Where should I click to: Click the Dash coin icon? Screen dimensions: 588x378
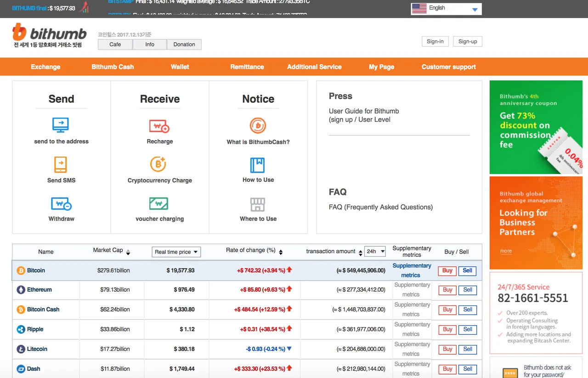(21, 369)
